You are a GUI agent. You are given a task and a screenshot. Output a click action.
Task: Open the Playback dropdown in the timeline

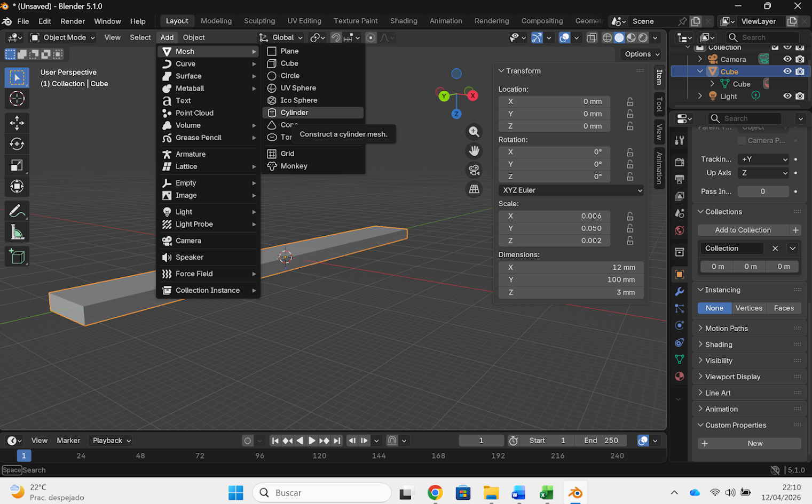pos(112,441)
